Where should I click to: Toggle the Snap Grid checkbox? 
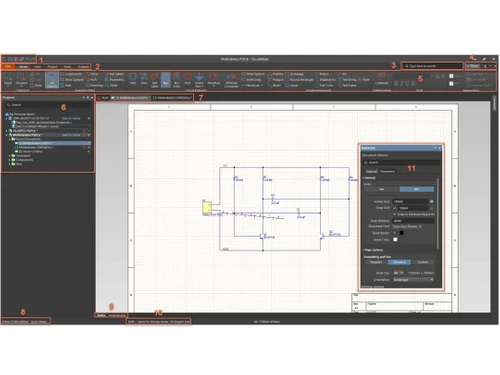tap(395, 208)
